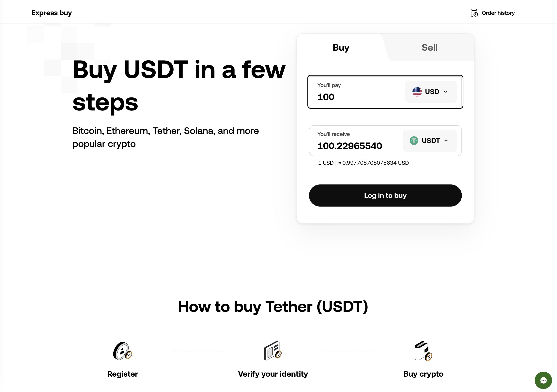The height and width of the screenshot is (392, 557).
Task: Click the chevron next to USD
Action: (x=445, y=92)
